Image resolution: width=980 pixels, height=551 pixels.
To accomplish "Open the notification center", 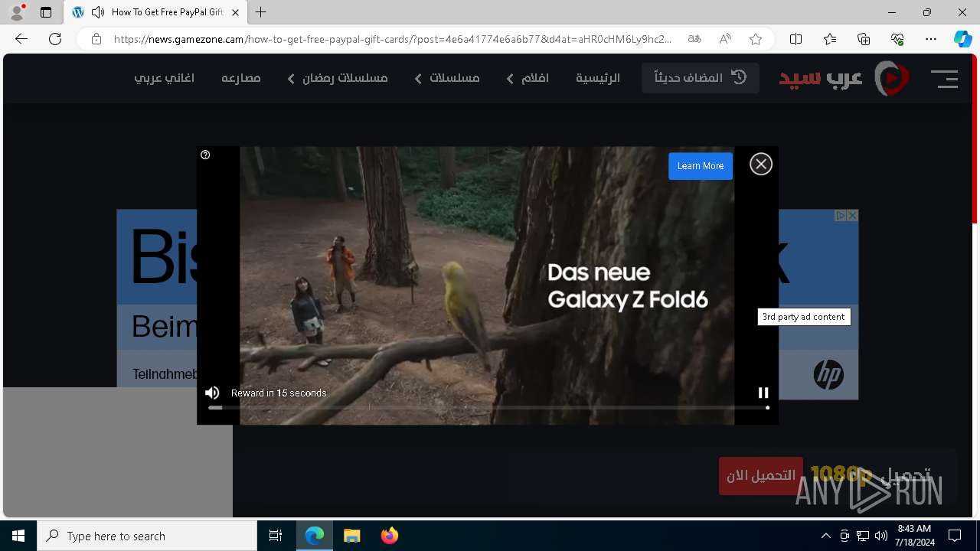I will tap(955, 536).
